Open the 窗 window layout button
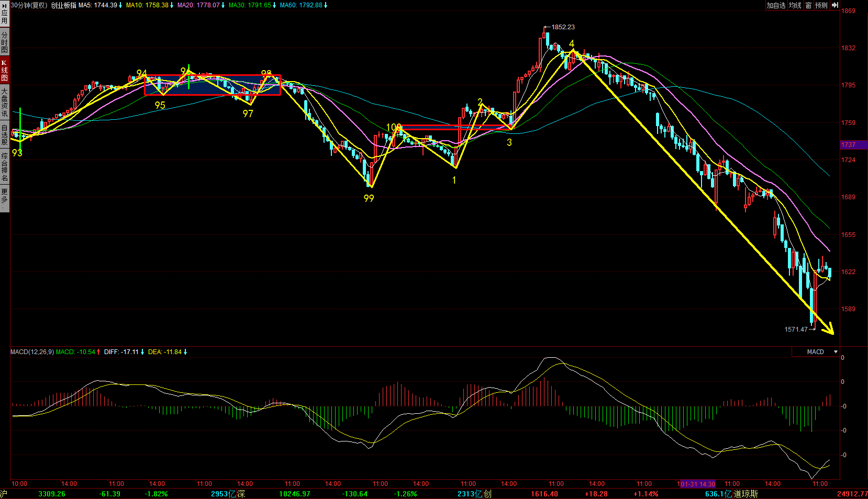This screenshot has width=868, height=499. click(808, 5)
